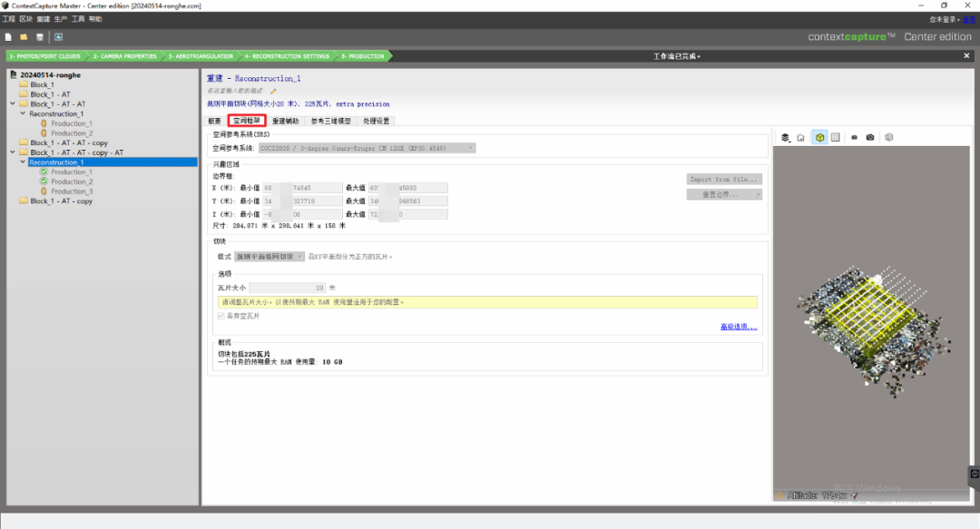Click the home view icon in 3D toolbar
This screenshot has height=529, width=980.
point(800,138)
